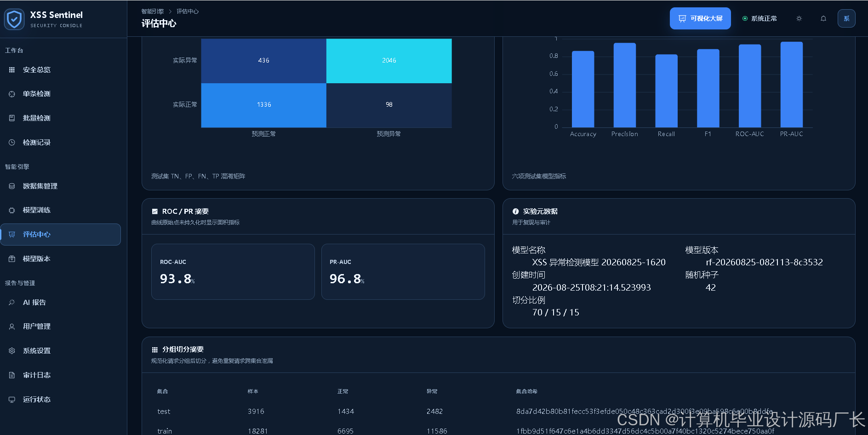Click the ROC-AUC 93.8% summary card
868x435 pixels.
(233, 272)
